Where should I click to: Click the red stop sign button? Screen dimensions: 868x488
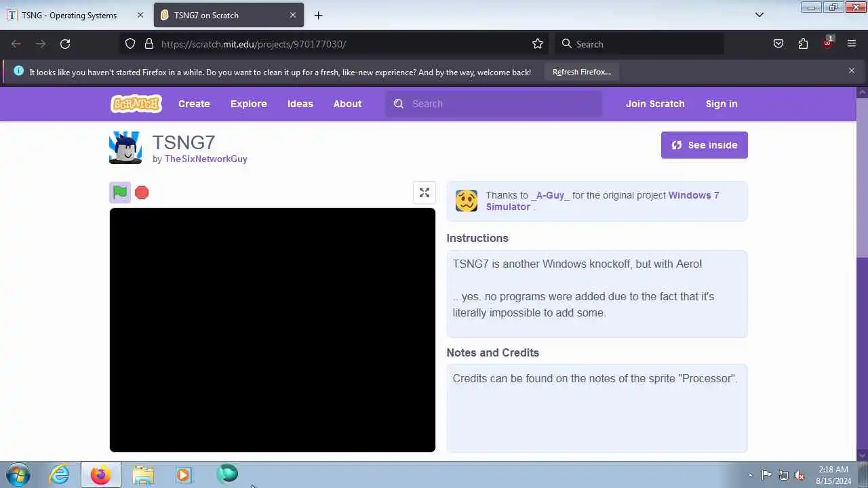pos(142,192)
